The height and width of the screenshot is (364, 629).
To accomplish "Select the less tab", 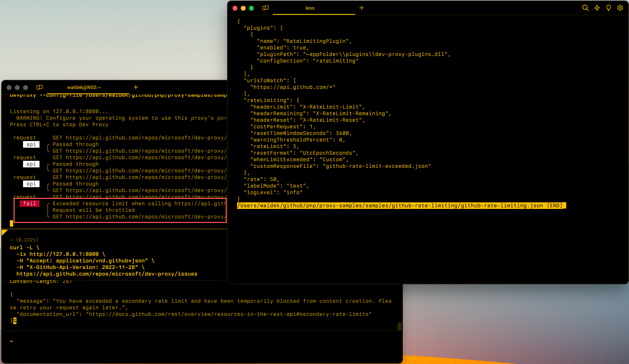I will pyautogui.click(x=310, y=8).
